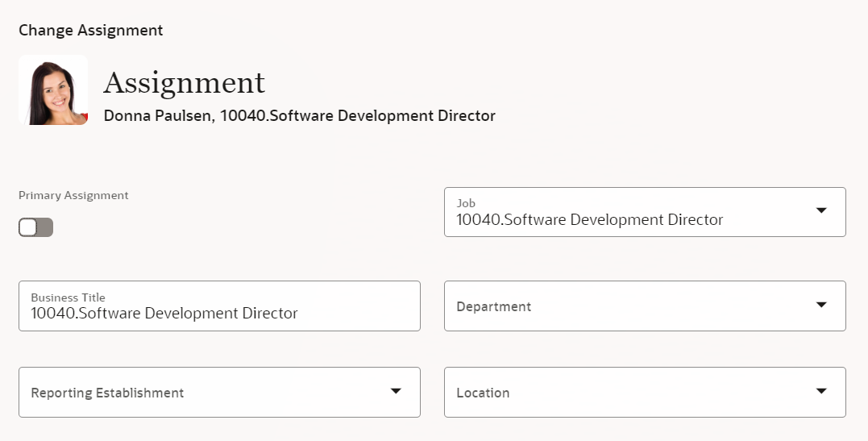Click the 'Donna Paulsen, 10040.Software Development Director' subtitle
Screen dimensions: 868x441
(300, 116)
